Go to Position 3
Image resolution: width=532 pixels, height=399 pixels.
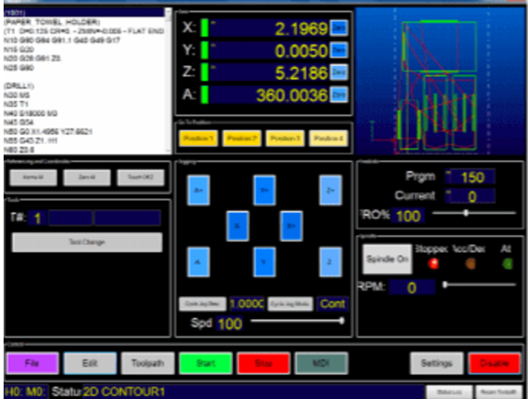285,138
